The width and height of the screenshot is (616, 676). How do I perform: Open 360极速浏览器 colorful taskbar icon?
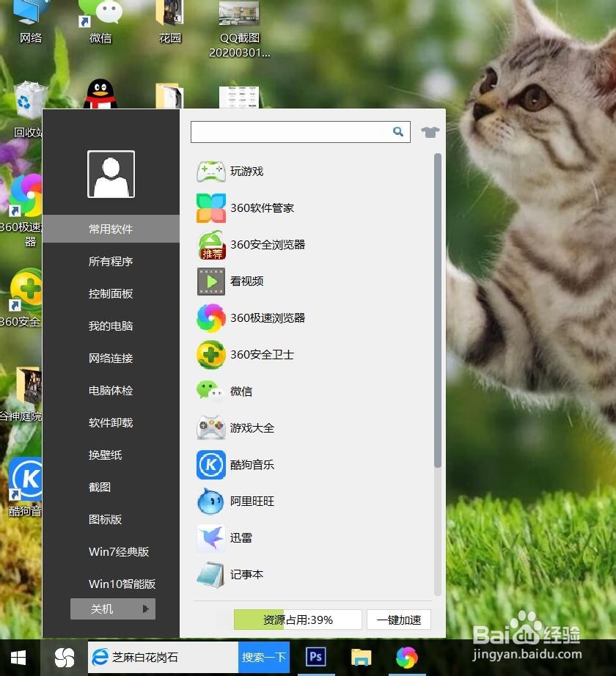(x=407, y=658)
